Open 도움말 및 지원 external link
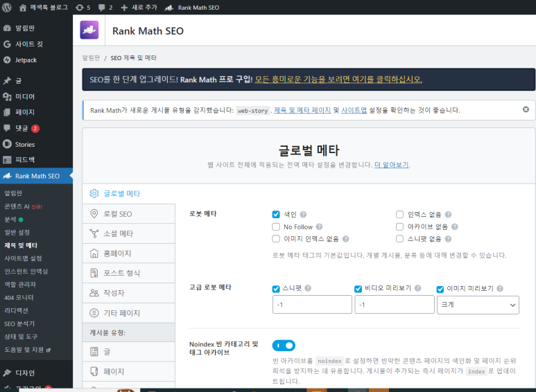 (x=27, y=350)
